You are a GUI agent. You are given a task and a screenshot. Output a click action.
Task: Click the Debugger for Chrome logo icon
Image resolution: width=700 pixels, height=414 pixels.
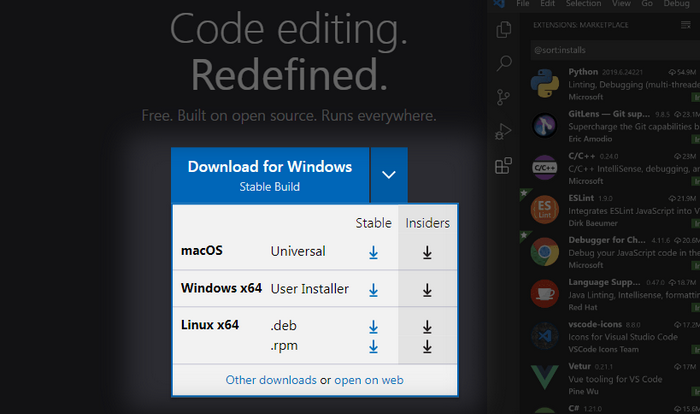click(545, 251)
